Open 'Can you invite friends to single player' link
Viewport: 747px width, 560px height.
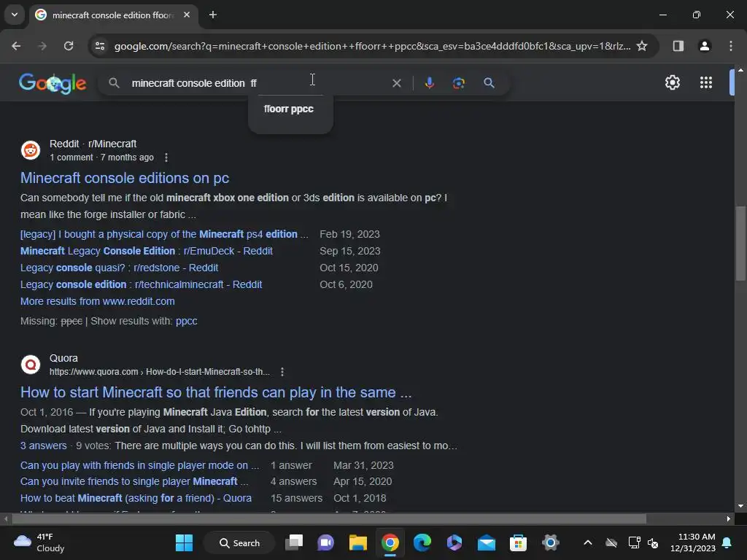point(134,481)
